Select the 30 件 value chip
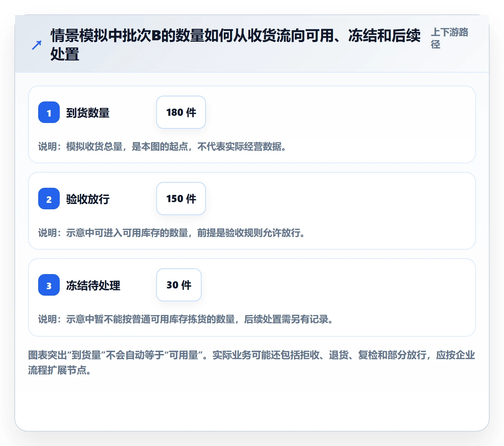Viewport: 504px width, 446px height. 179,285
